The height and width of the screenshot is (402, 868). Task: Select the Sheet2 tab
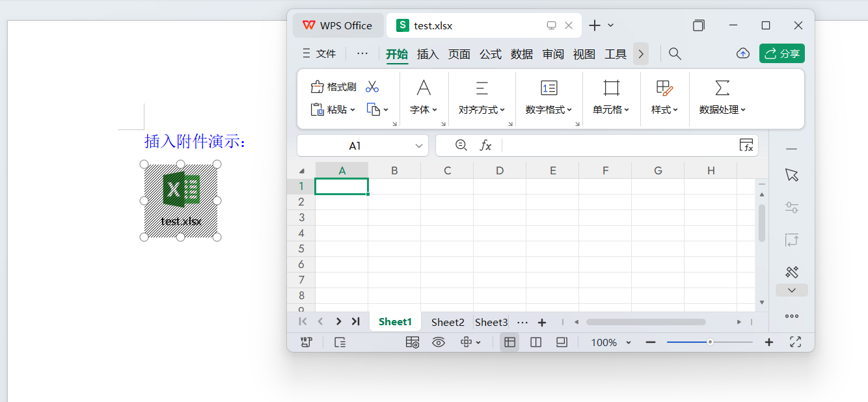coord(448,322)
